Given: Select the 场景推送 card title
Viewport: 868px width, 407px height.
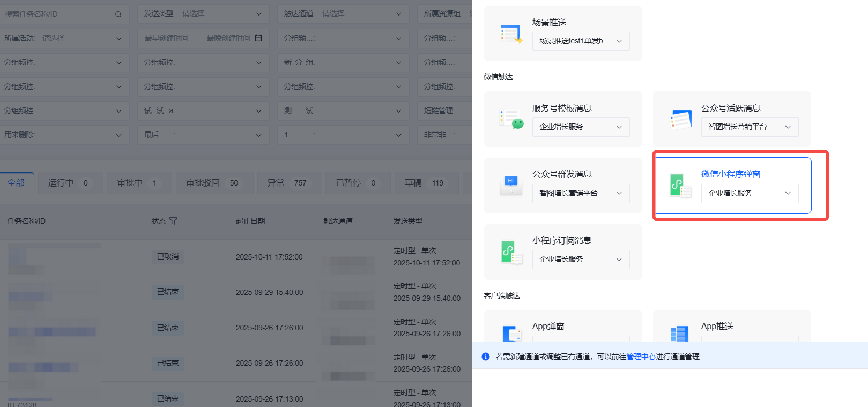Looking at the screenshot, I should tap(549, 22).
